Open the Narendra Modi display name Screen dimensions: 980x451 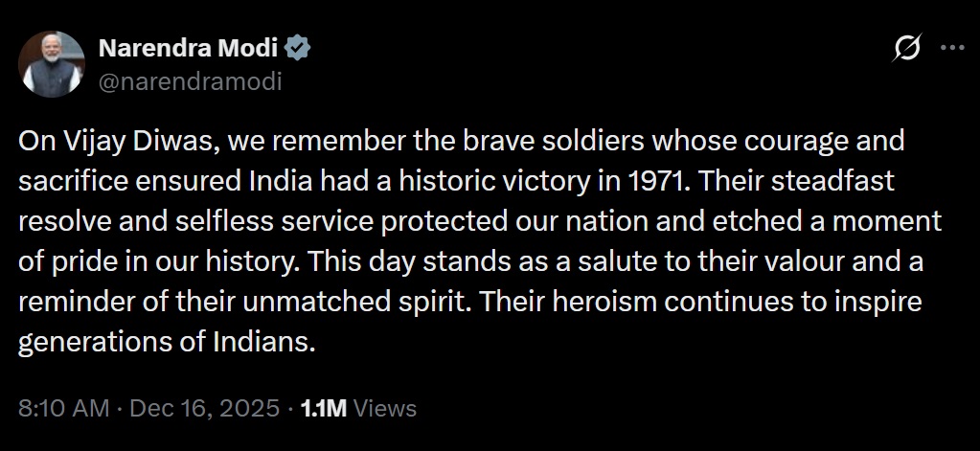[x=189, y=47]
